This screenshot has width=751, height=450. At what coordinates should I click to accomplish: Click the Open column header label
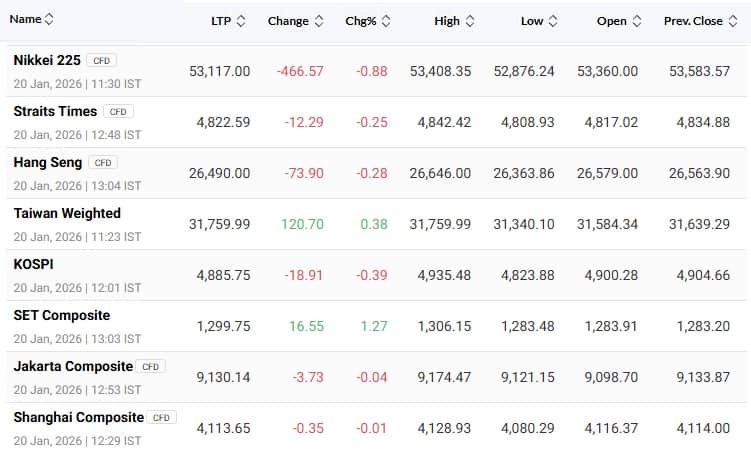click(x=612, y=21)
